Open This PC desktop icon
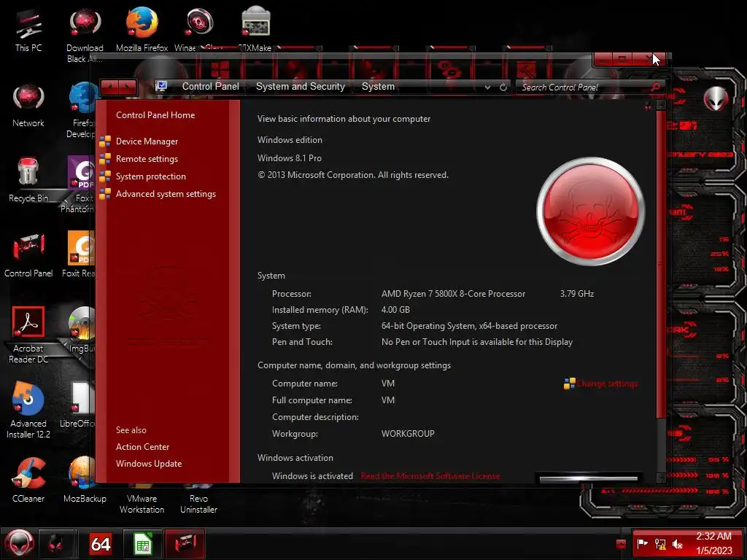 tap(28, 29)
